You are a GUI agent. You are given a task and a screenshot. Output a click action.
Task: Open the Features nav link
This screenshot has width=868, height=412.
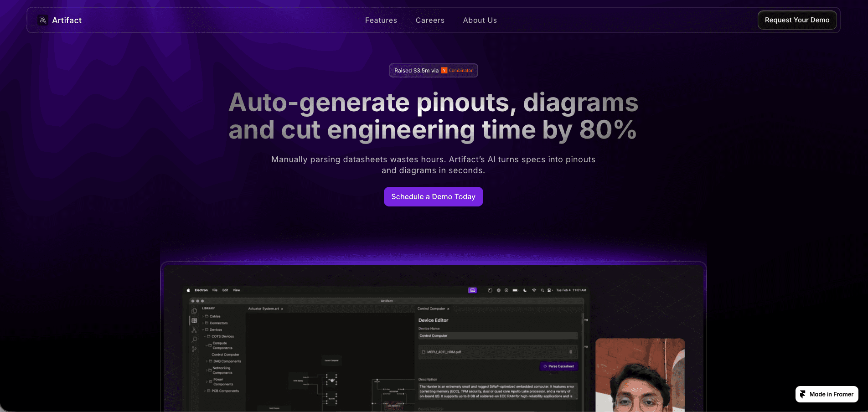[381, 20]
